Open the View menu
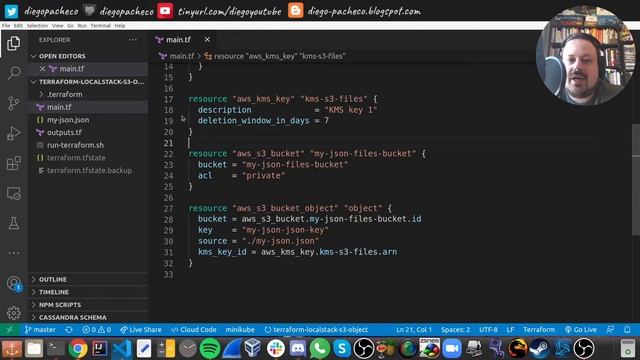Viewport: 640px width, 360px height. 58,25
